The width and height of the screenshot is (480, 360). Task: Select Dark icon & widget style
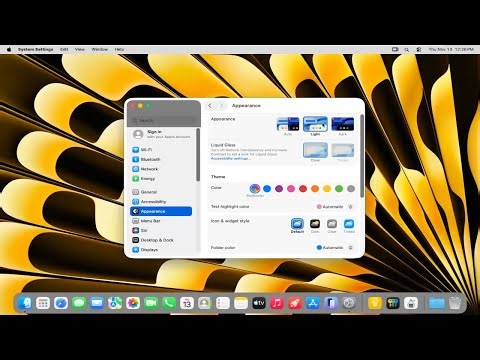[x=315, y=226]
